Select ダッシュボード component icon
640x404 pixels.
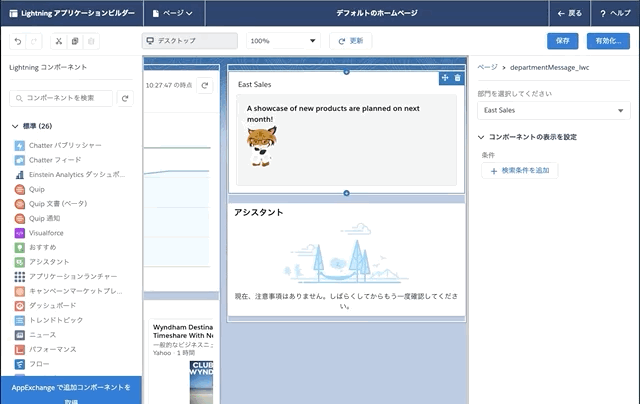(20, 306)
